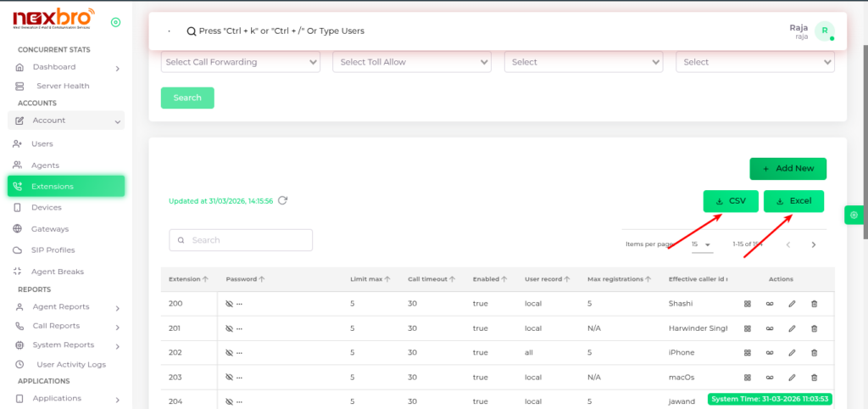
Task: Show hidden password for extension 202
Action: 229,353
